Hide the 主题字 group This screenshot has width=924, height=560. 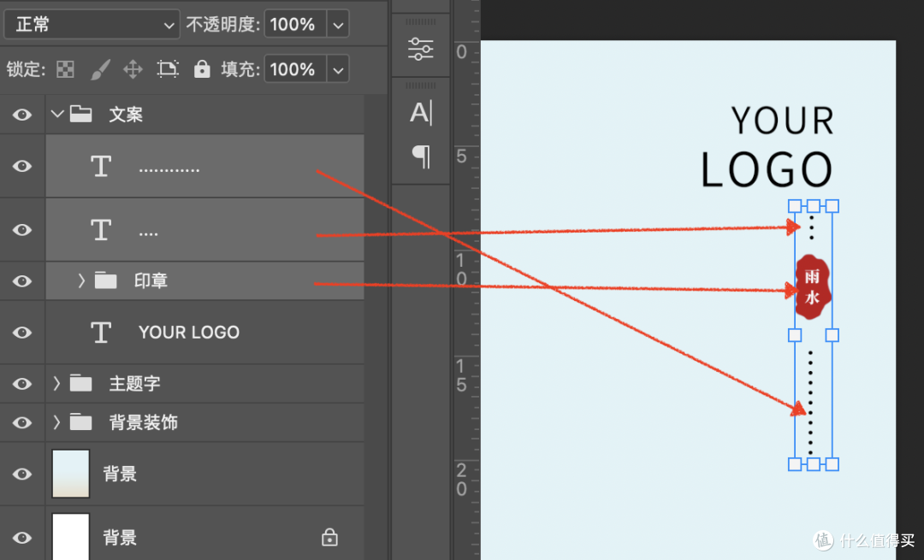coord(22,384)
